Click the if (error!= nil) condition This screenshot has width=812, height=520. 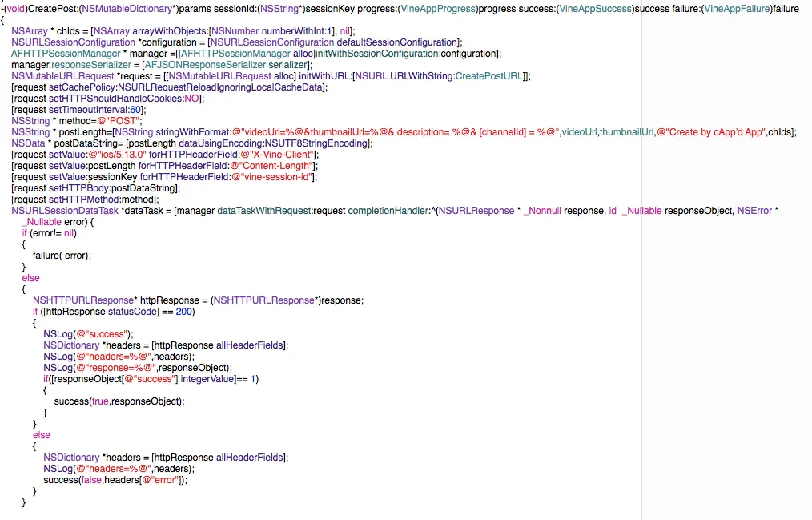pos(49,233)
